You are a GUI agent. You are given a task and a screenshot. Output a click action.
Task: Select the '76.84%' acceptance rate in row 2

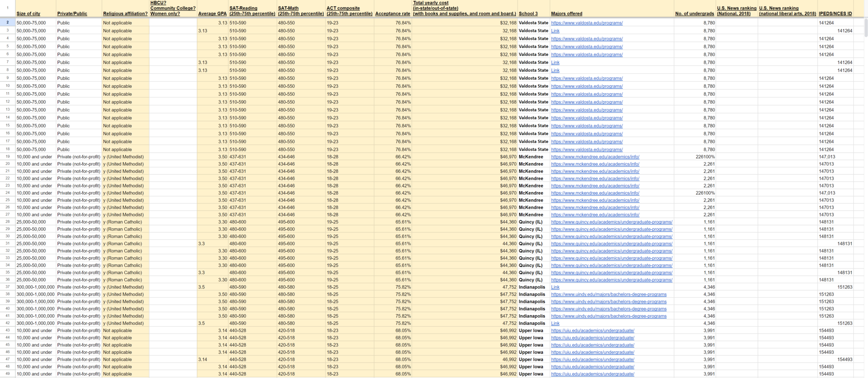click(x=392, y=23)
